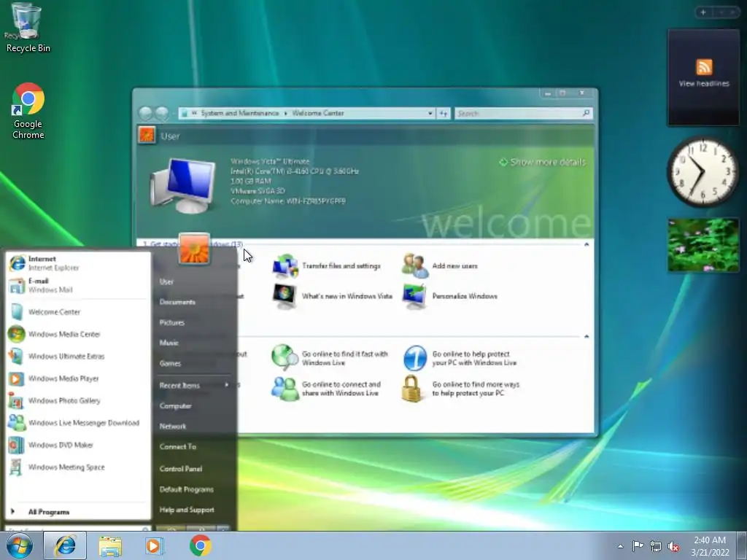
Task: Open Windows Explorer taskbar icon
Action: (x=110, y=546)
